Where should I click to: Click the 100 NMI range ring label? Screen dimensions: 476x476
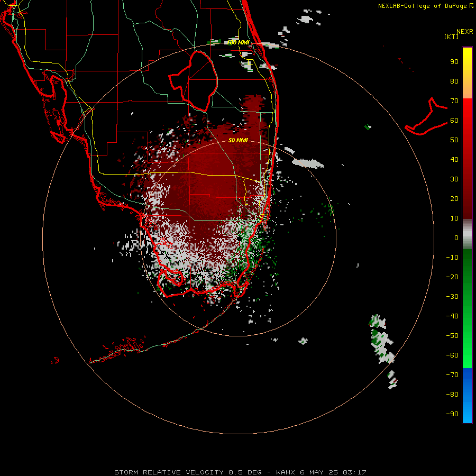pyautogui.click(x=238, y=42)
